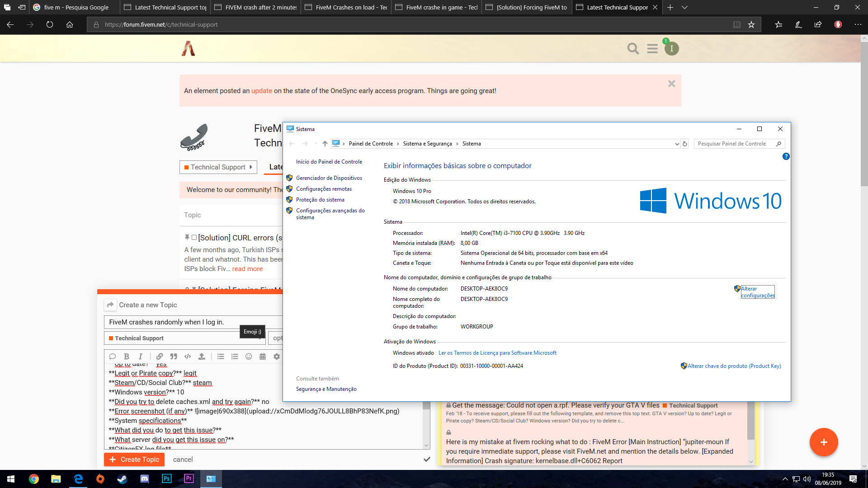
Task: Open the composer gear options icon
Action: (x=277, y=357)
